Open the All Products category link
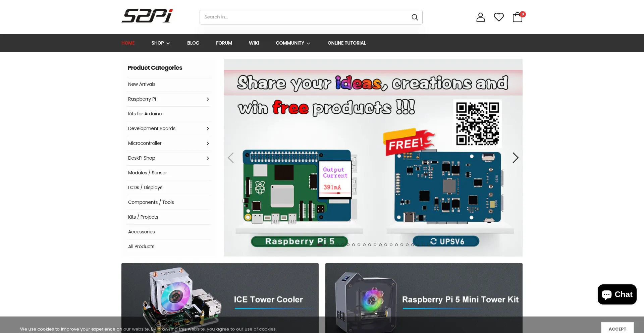 tap(141, 246)
